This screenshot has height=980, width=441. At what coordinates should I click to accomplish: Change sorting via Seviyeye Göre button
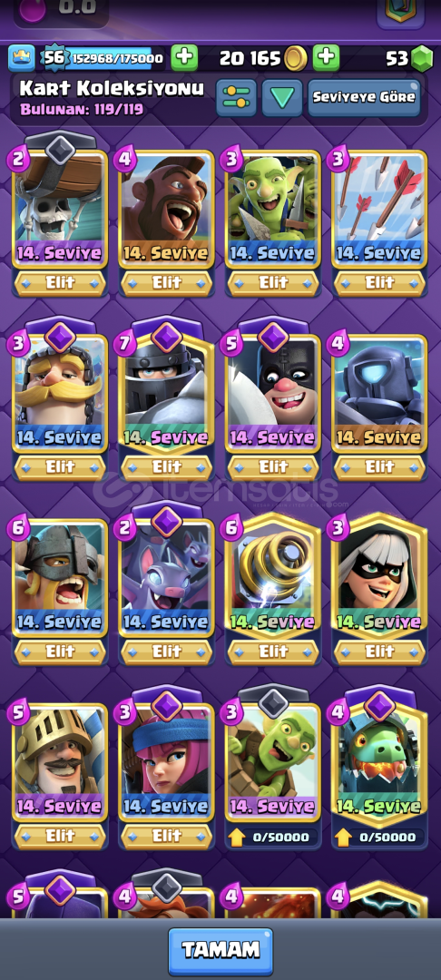coord(364,97)
